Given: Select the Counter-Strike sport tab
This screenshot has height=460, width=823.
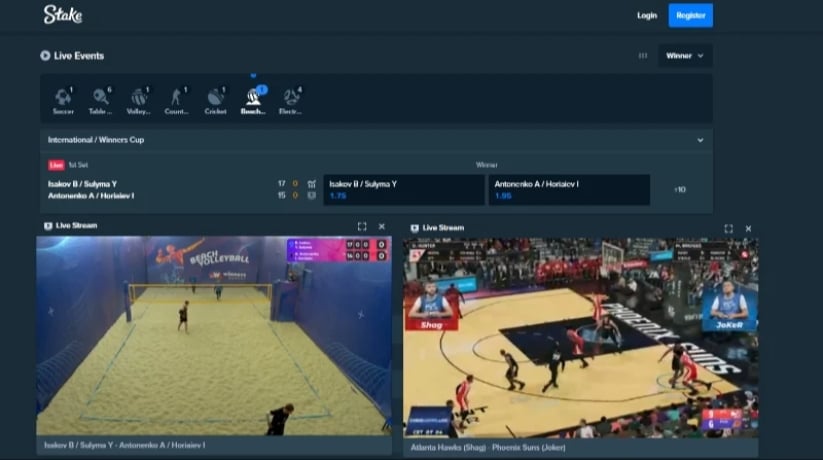Looking at the screenshot, I should pos(176,100).
